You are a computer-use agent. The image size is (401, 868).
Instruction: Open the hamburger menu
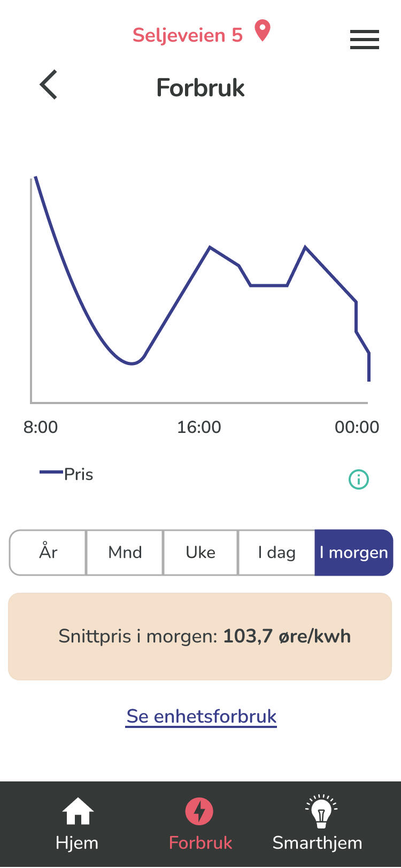point(364,40)
